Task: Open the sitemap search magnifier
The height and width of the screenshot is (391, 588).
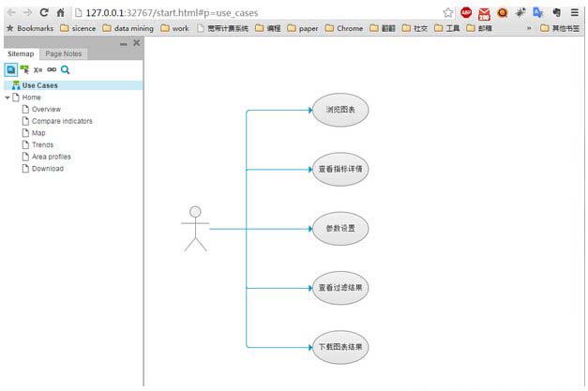Action: (66, 69)
